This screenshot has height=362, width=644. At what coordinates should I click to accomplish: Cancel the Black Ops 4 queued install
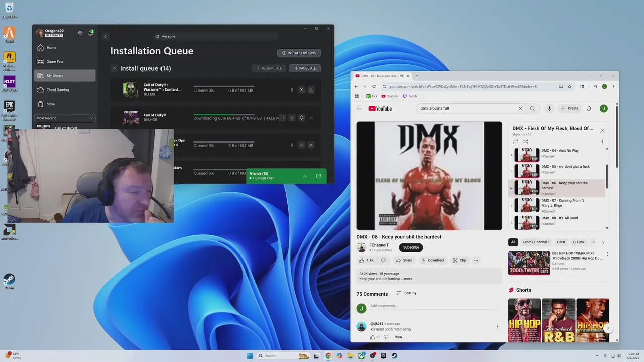(301, 145)
